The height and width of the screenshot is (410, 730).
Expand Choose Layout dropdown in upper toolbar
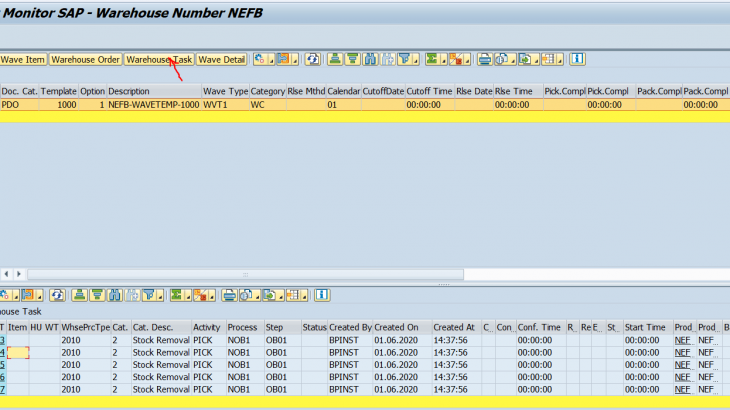coord(560,60)
